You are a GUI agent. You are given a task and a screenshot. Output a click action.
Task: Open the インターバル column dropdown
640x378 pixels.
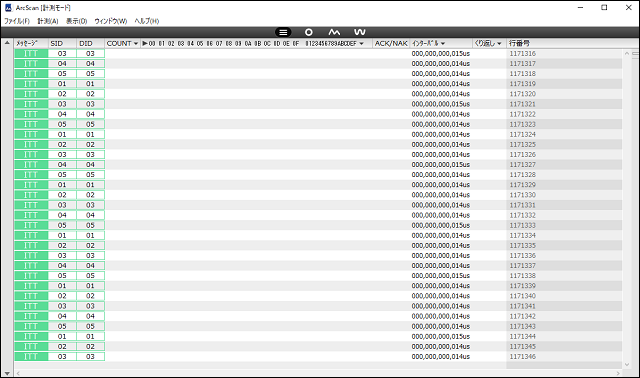[x=443, y=44]
